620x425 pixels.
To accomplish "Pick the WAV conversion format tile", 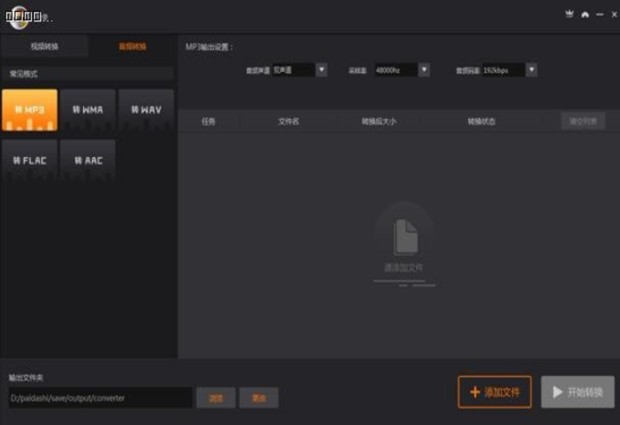I will coord(145,110).
